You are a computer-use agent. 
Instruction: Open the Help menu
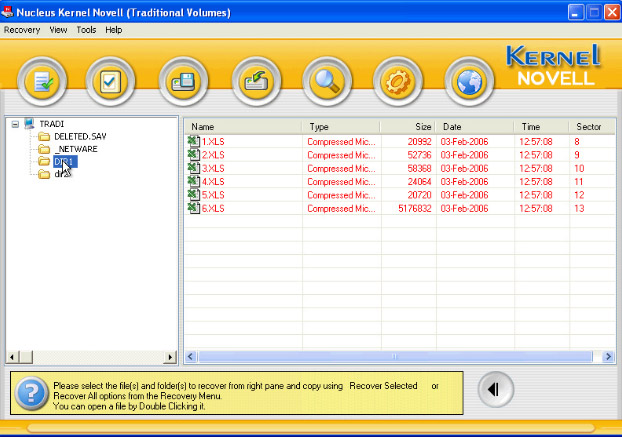pos(113,30)
